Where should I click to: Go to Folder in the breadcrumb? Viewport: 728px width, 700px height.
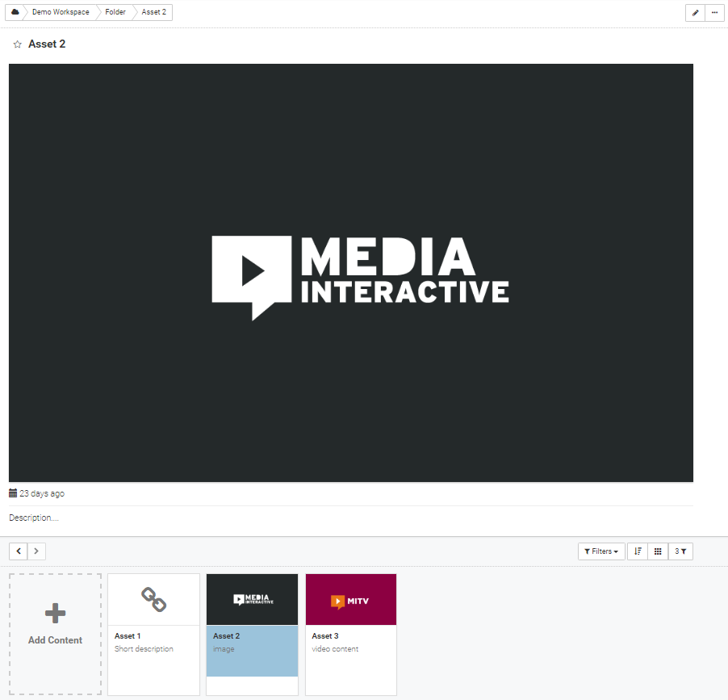(115, 12)
